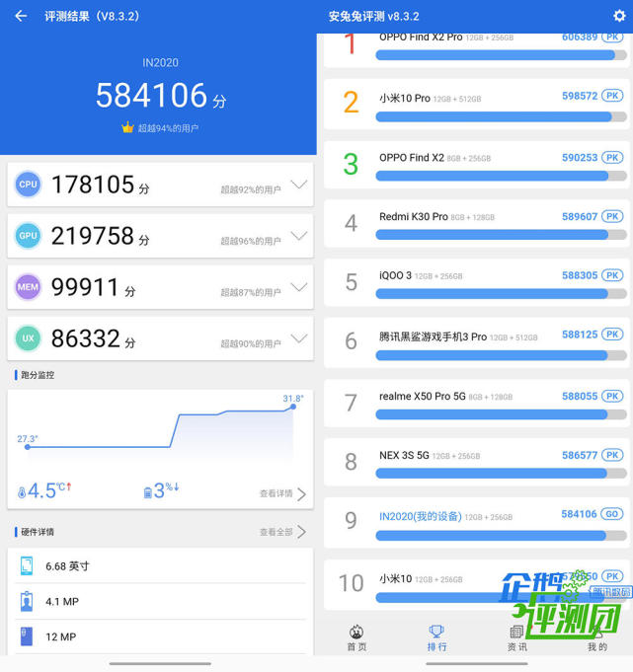The height and width of the screenshot is (672, 633).
Task: Expand the UX score details
Action: [299, 338]
